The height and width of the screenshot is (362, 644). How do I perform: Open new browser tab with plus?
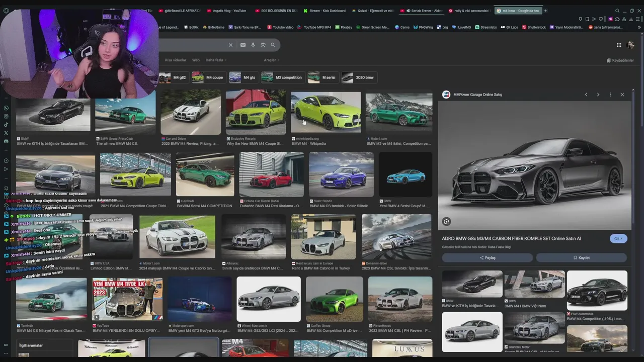[545, 11]
